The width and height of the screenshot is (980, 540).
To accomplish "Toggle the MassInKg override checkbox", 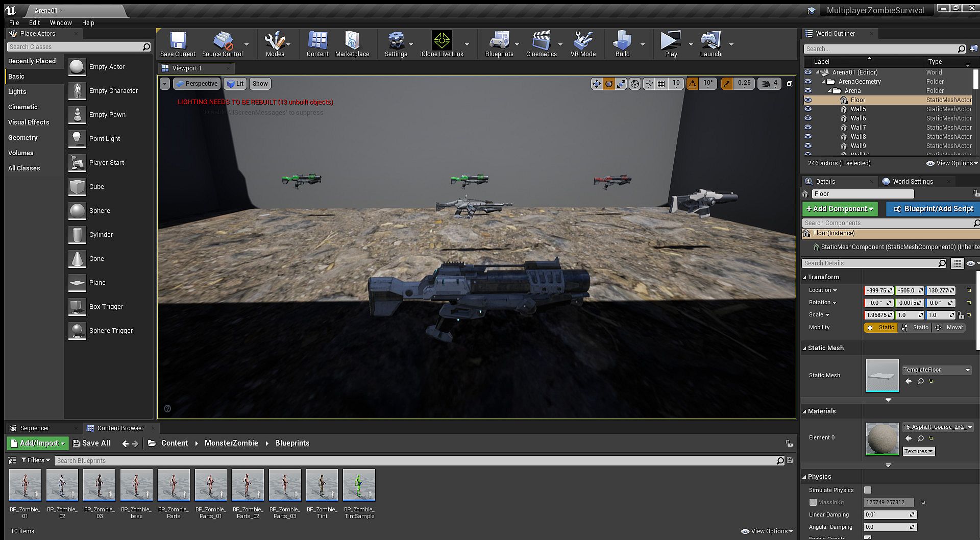I will tap(813, 502).
